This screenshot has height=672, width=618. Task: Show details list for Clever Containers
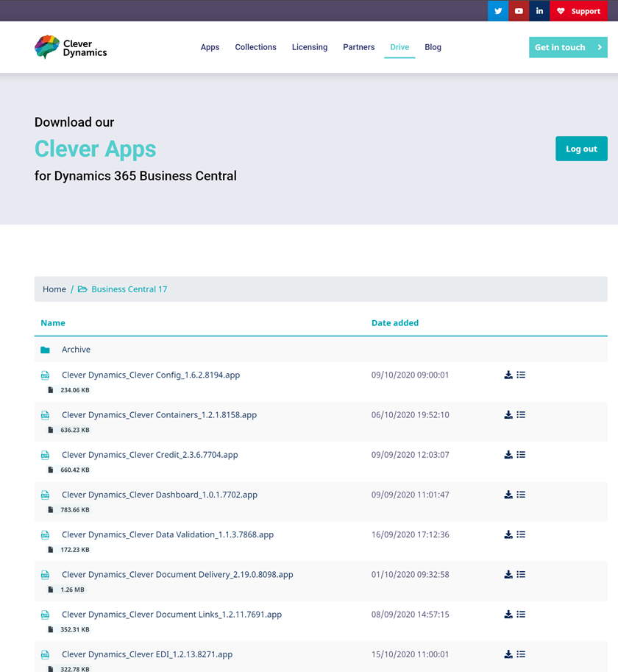[521, 415]
